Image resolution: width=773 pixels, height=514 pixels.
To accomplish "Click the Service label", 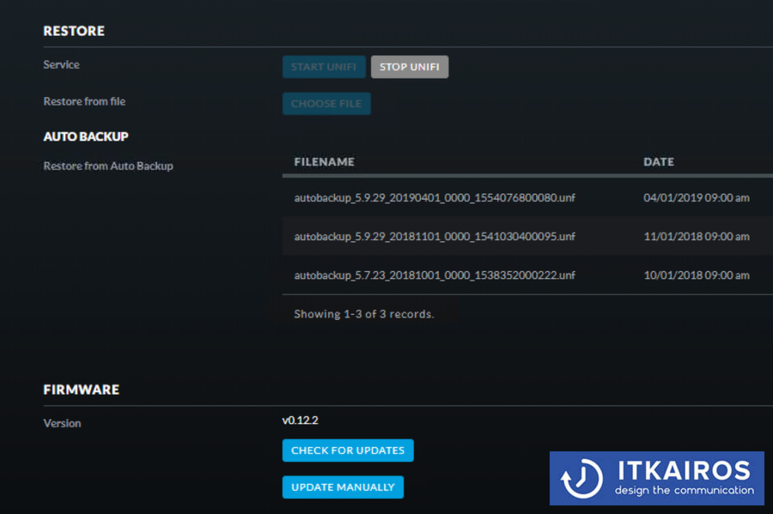I will click(61, 65).
